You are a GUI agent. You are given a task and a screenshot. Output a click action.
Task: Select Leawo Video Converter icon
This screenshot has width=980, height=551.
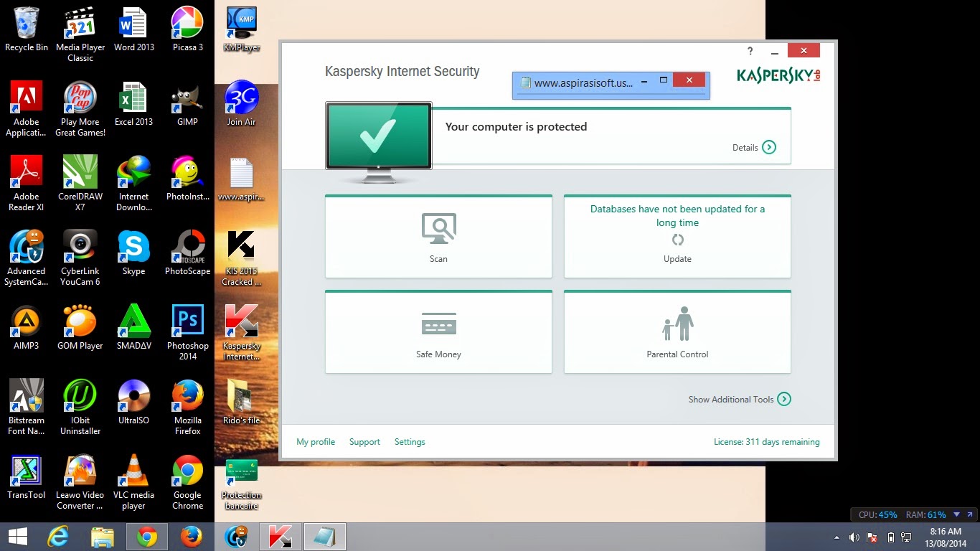(x=80, y=481)
